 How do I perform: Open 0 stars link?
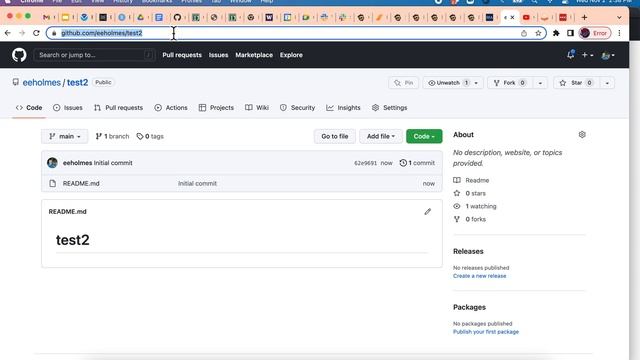pos(469,193)
